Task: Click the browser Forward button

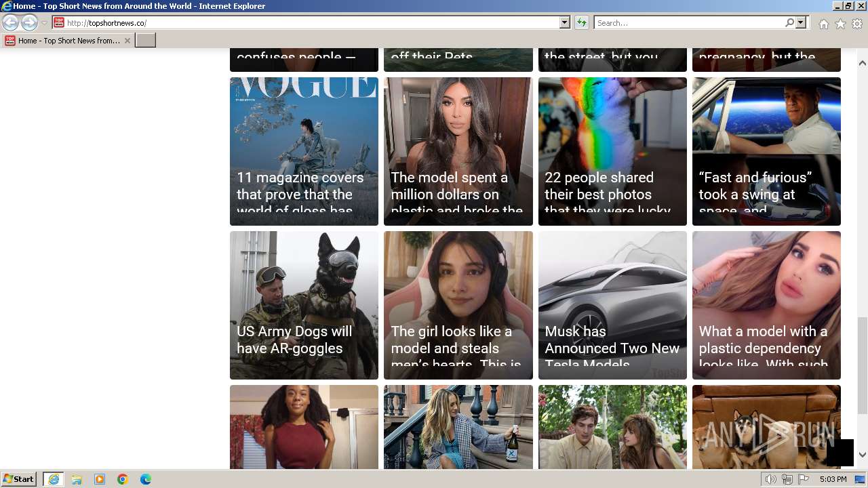Action: pyautogui.click(x=29, y=23)
